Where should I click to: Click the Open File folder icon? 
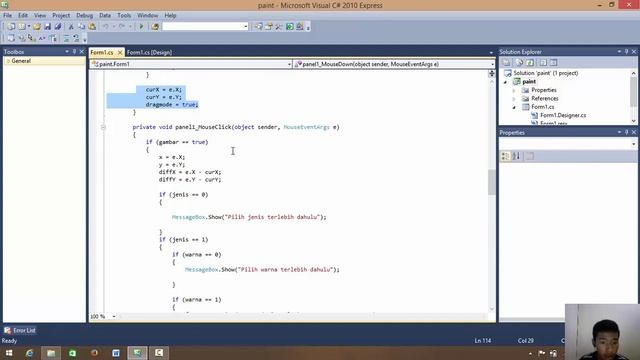click(x=37, y=27)
